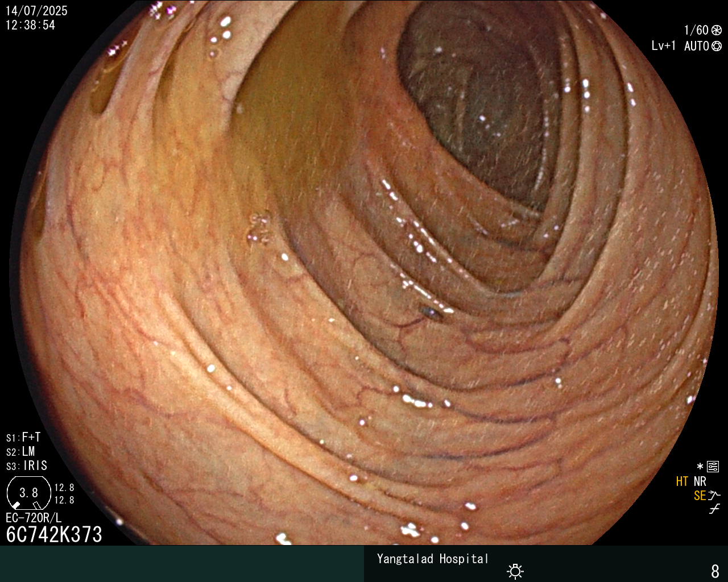Click the S2: LM switch assignment
This screenshot has width=728, height=582.
[20, 451]
